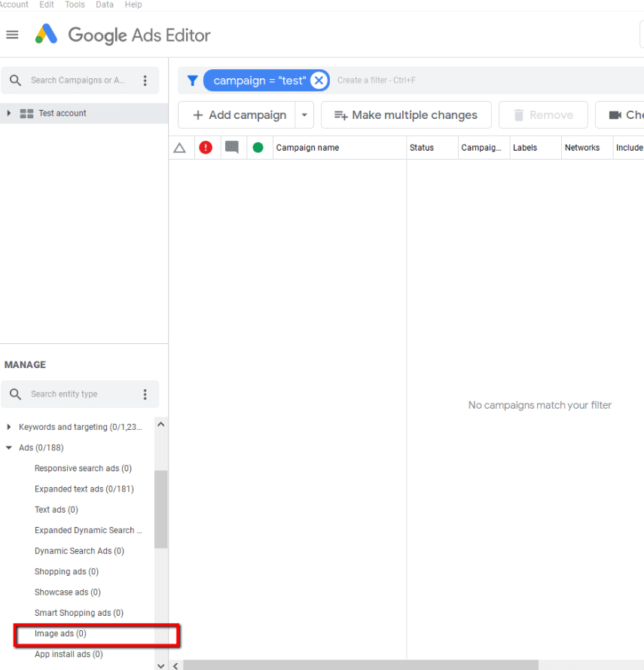Click Make multiple changes button

pos(406,115)
